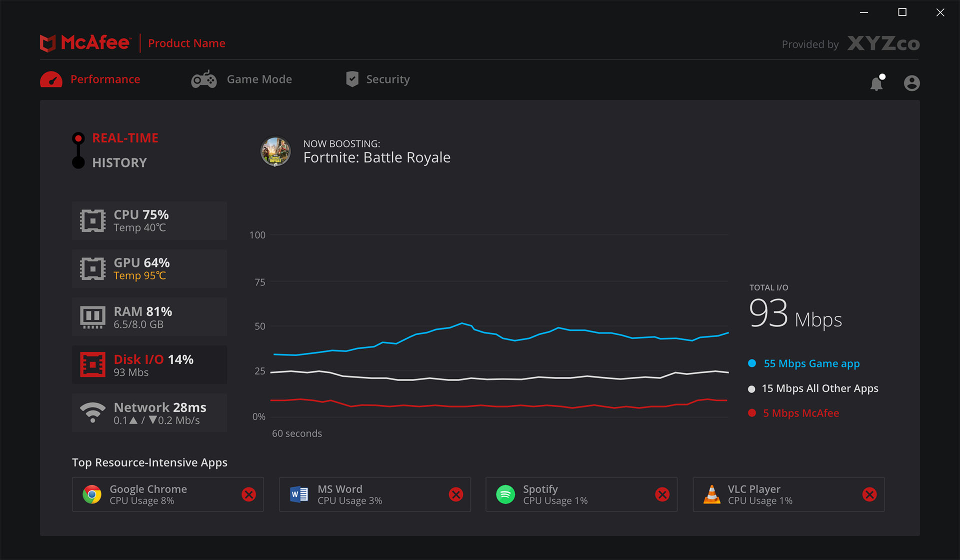Click the Security shield icon
This screenshot has width=960, height=560.
pos(352,79)
